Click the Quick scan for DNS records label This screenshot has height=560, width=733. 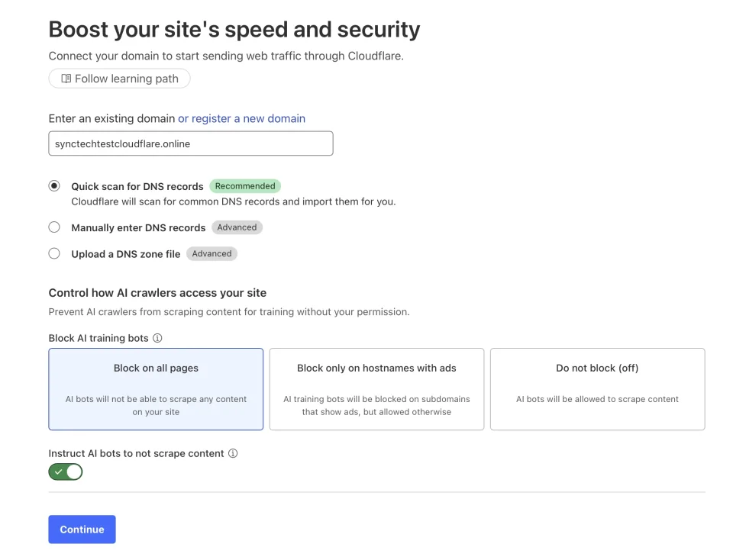click(x=137, y=186)
